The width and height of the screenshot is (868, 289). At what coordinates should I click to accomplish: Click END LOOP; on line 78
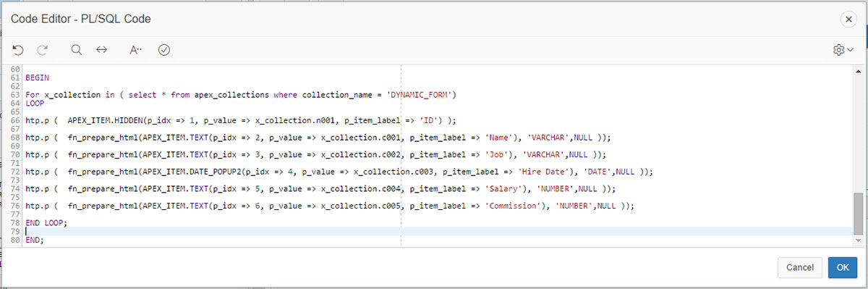[46, 223]
